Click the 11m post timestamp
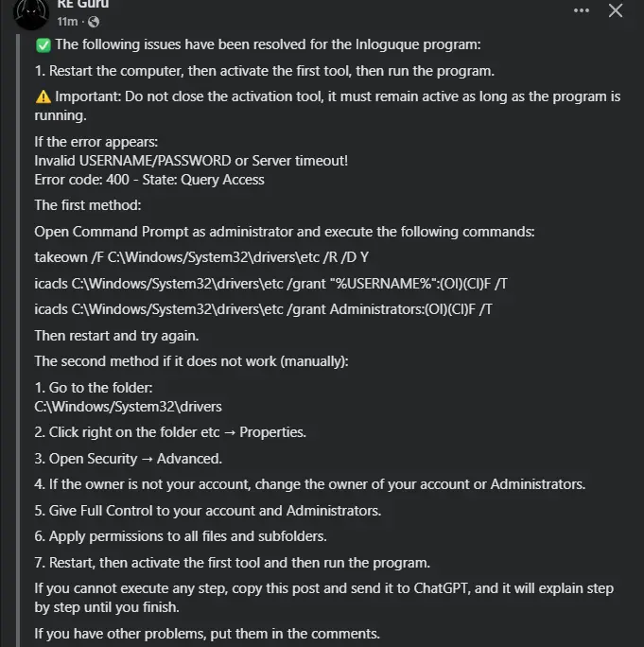Screen dimensions: 644x647 pyautogui.click(x=67, y=22)
